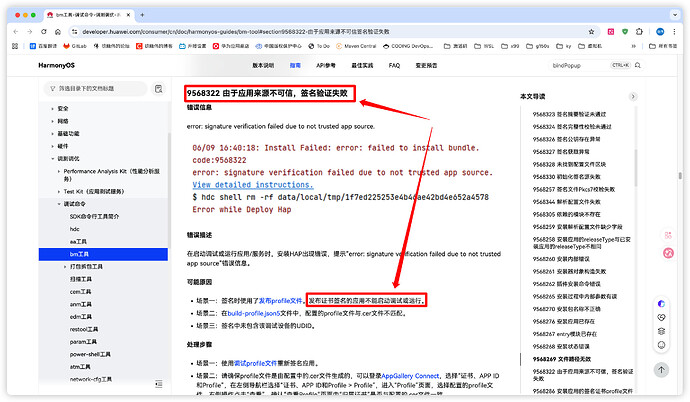
Task: Click the page vertical scrollbar thumb
Action: tap(680, 176)
